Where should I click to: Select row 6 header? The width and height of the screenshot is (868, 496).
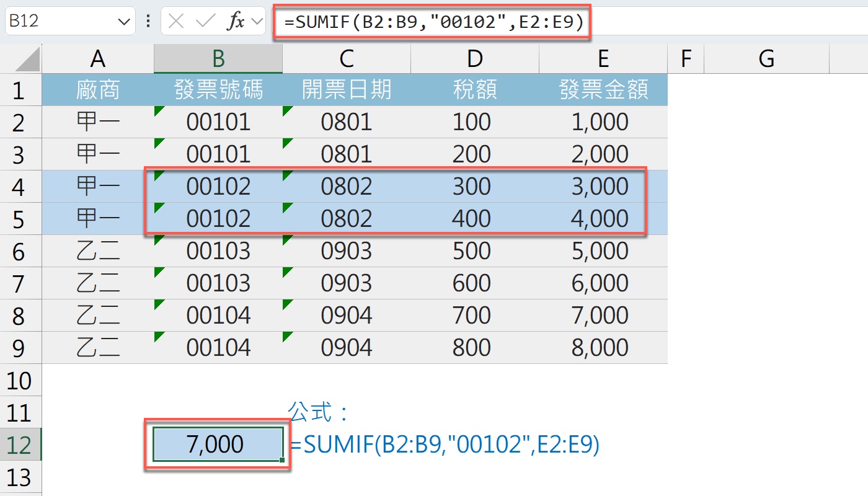point(20,251)
